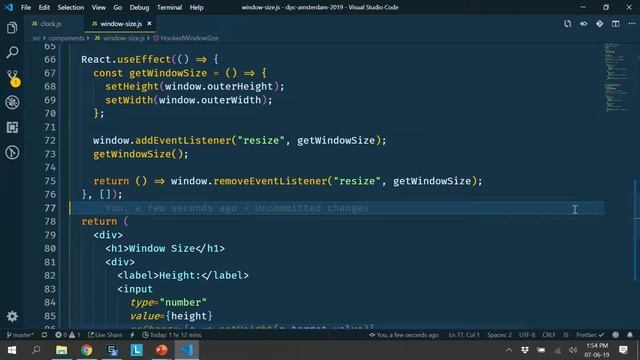Open the Go menu

click(x=118, y=7)
